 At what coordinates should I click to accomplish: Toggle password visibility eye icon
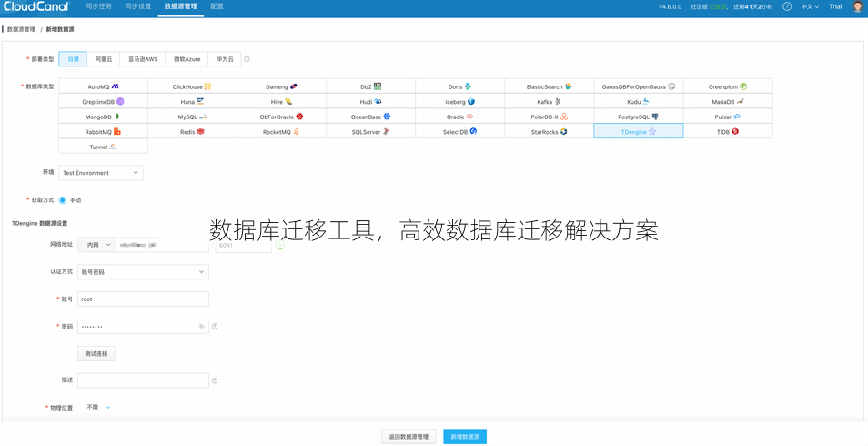pyautogui.click(x=201, y=327)
